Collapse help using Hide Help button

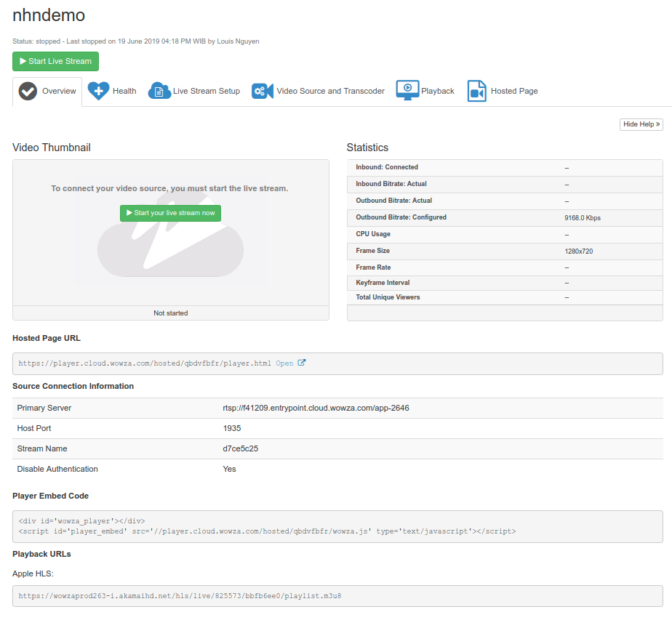tap(641, 124)
